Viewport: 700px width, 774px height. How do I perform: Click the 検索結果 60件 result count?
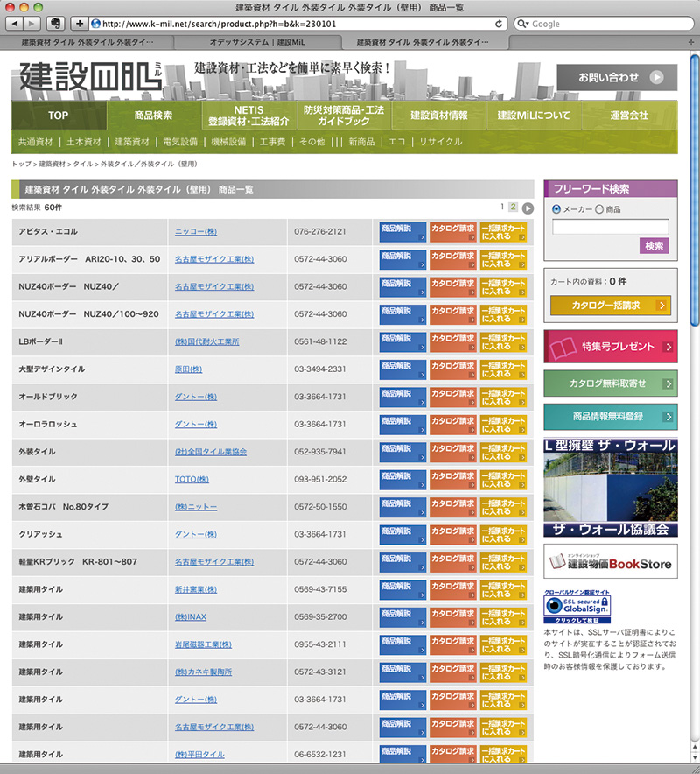point(37,208)
